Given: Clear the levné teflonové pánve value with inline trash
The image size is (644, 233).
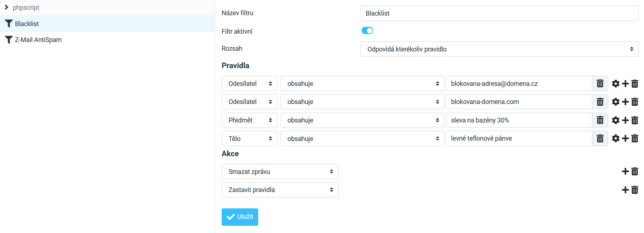Looking at the screenshot, I should click(x=600, y=138).
